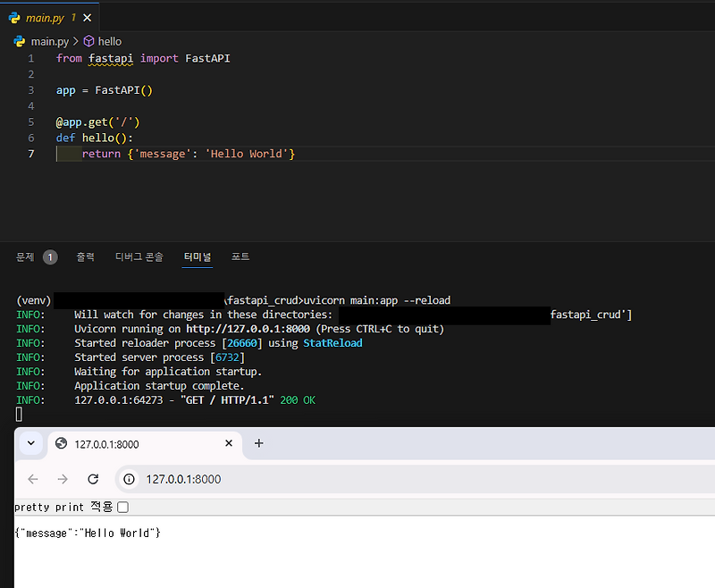
Task: Select the 터미널 panel tab
Action: tap(197, 256)
